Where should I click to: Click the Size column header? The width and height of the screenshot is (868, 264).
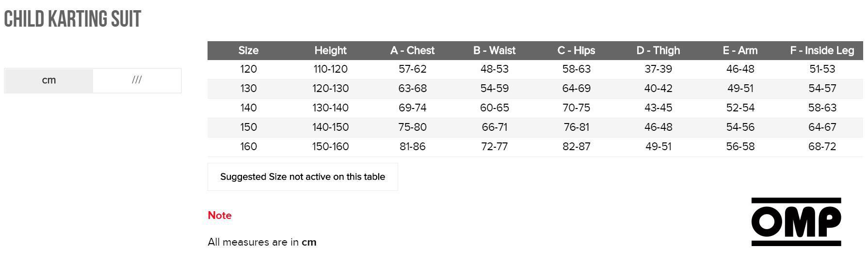(x=248, y=50)
